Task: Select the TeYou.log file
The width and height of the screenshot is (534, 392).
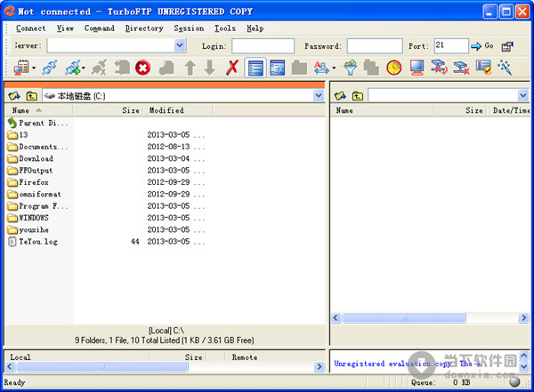Action: coord(33,242)
